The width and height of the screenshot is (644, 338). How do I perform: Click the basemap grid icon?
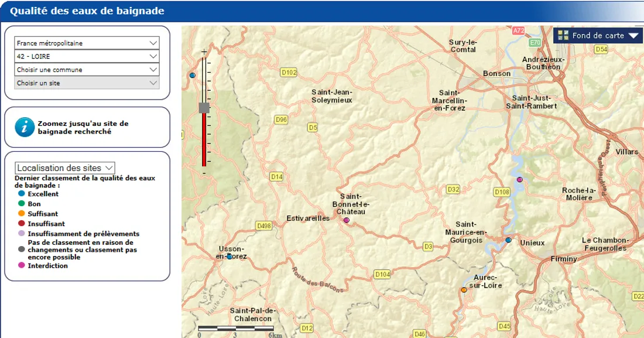[563, 35]
